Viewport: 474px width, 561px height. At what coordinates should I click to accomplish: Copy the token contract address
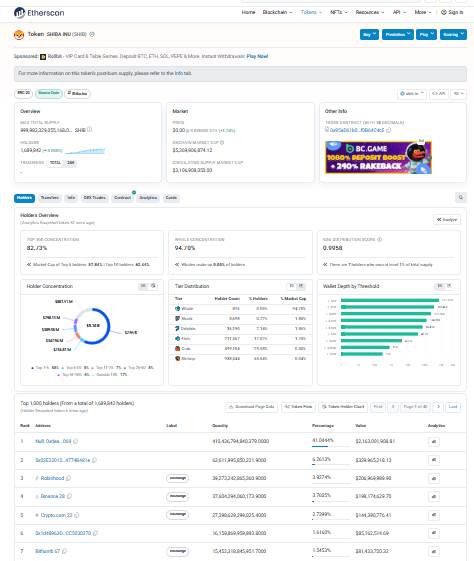[389, 130]
